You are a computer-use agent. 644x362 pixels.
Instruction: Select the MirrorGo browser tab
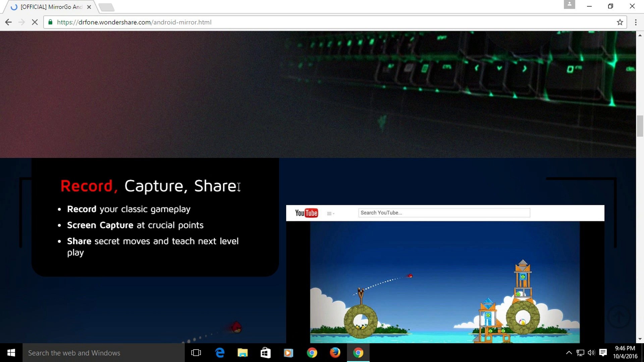pos(50,7)
